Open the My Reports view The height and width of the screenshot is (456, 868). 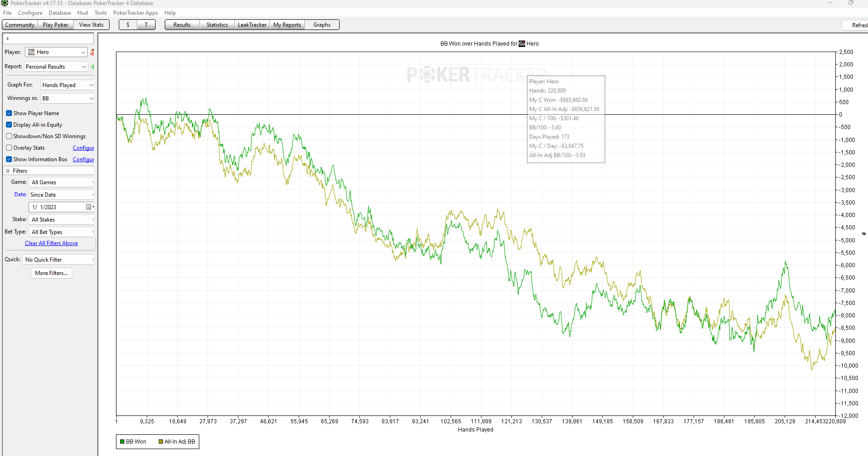pos(287,25)
